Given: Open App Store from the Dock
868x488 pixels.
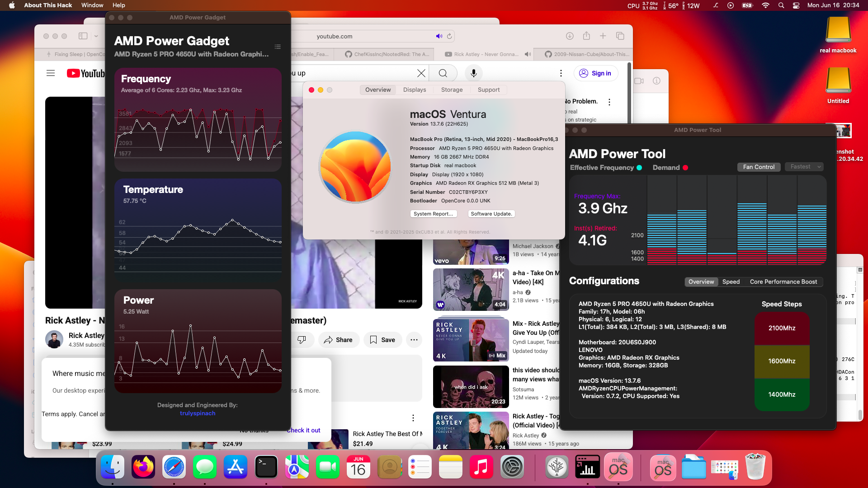Looking at the screenshot, I should coord(236,467).
